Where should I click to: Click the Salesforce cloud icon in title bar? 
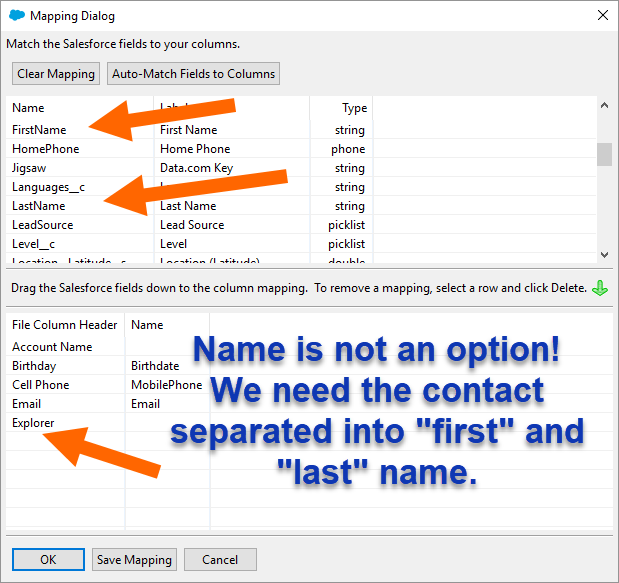17,16
